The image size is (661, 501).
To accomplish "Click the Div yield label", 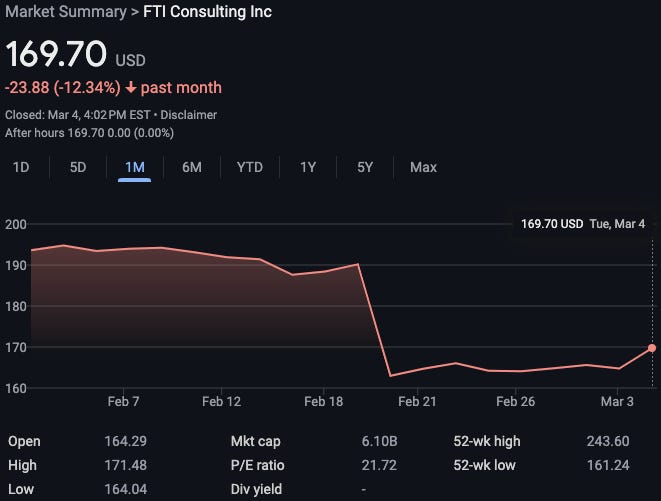I will tap(256, 489).
